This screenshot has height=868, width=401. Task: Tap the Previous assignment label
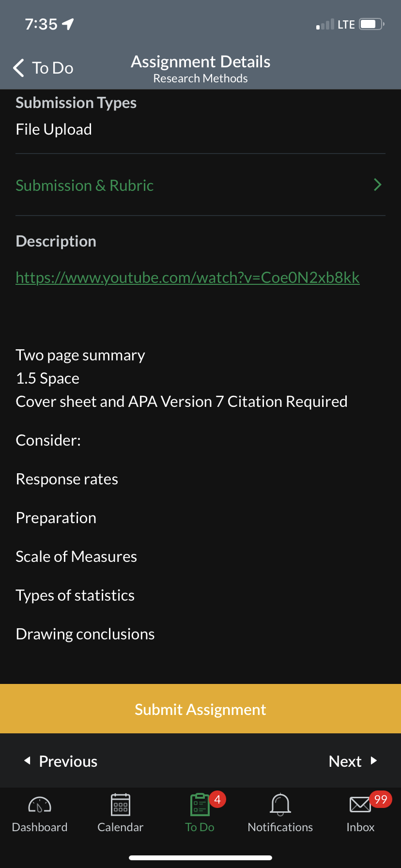68,761
